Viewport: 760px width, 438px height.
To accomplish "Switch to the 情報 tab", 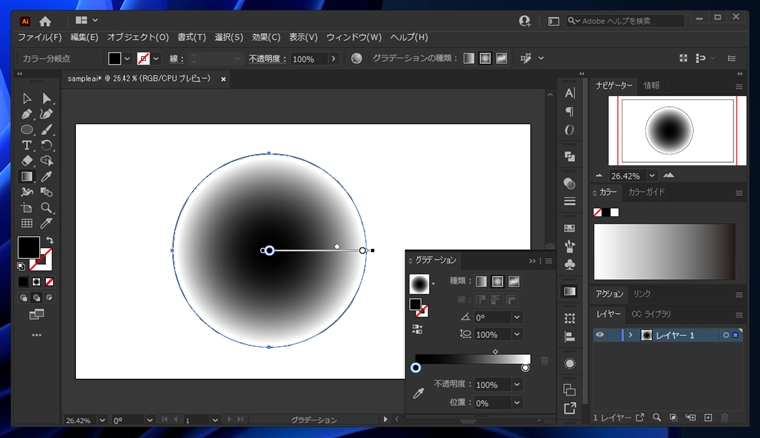I will coord(651,85).
